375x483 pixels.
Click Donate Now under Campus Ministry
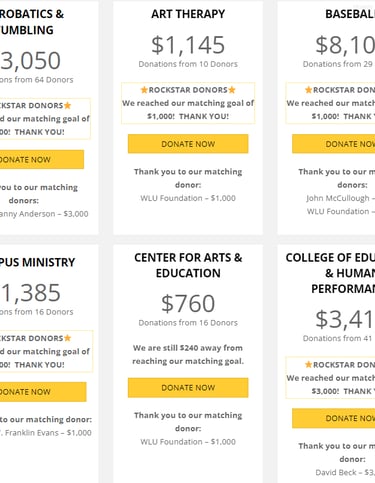[x=43, y=392]
